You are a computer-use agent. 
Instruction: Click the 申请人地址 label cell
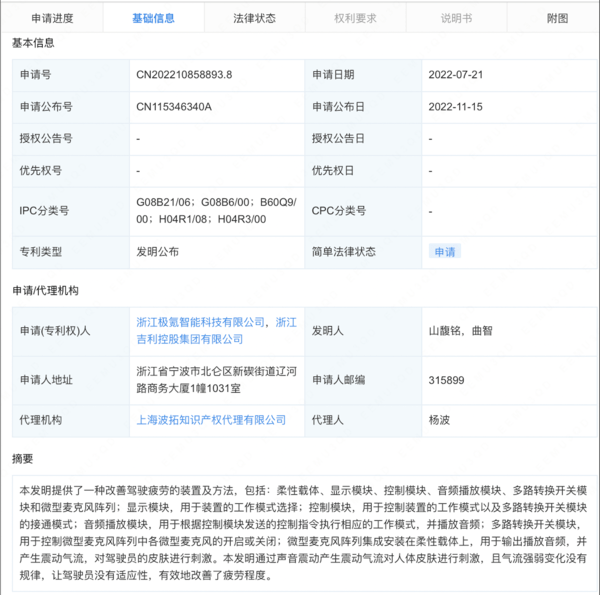click(x=71, y=380)
